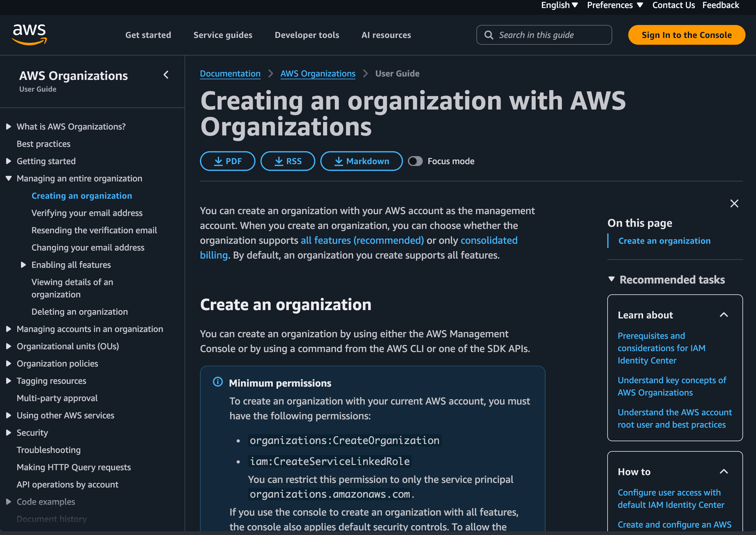Open Best practices in sidebar
Screen dimensions: 756x535
click(43, 144)
